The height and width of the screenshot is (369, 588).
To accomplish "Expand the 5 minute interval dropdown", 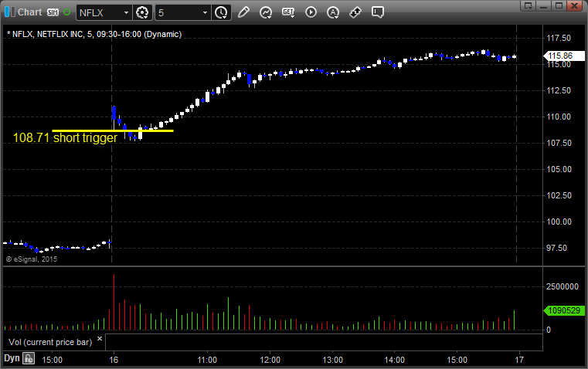I will pyautogui.click(x=205, y=13).
